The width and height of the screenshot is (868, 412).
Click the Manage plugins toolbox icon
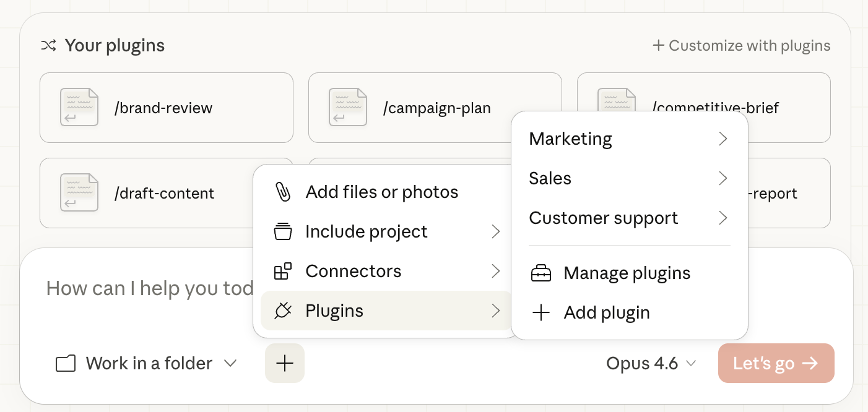[541, 273]
